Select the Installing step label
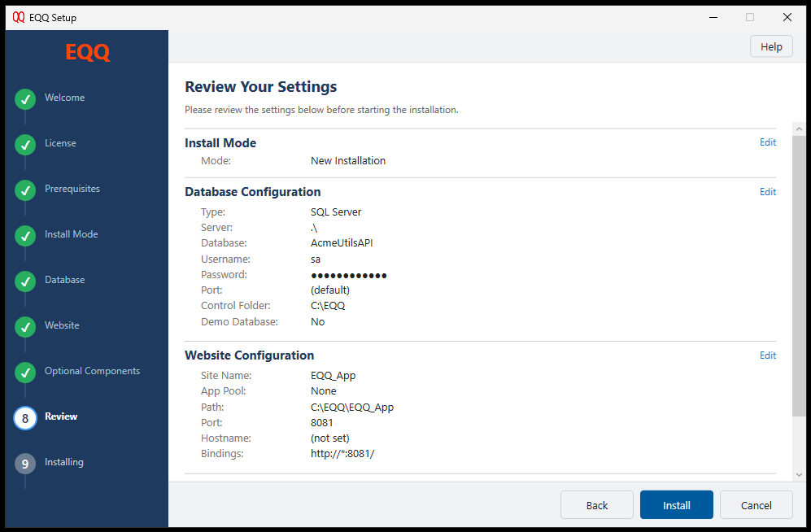Viewport: 811px width, 532px height. click(x=63, y=462)
